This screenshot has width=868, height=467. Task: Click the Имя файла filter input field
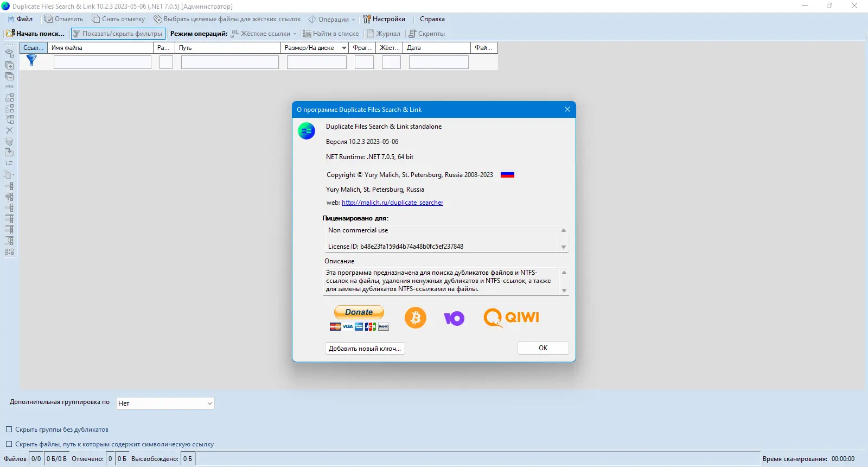pyautogui.click(x=103, y=62)
